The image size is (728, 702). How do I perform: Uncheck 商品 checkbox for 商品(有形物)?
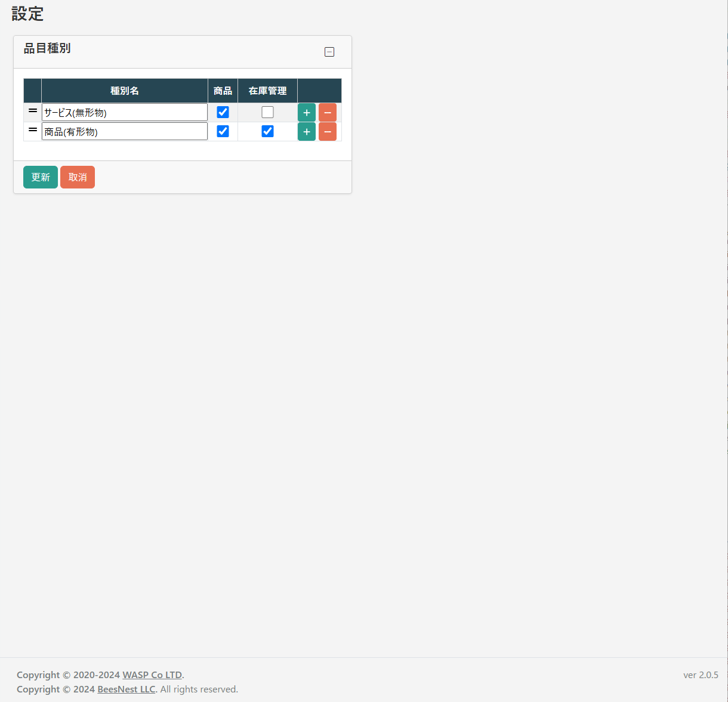coord(223,131)
